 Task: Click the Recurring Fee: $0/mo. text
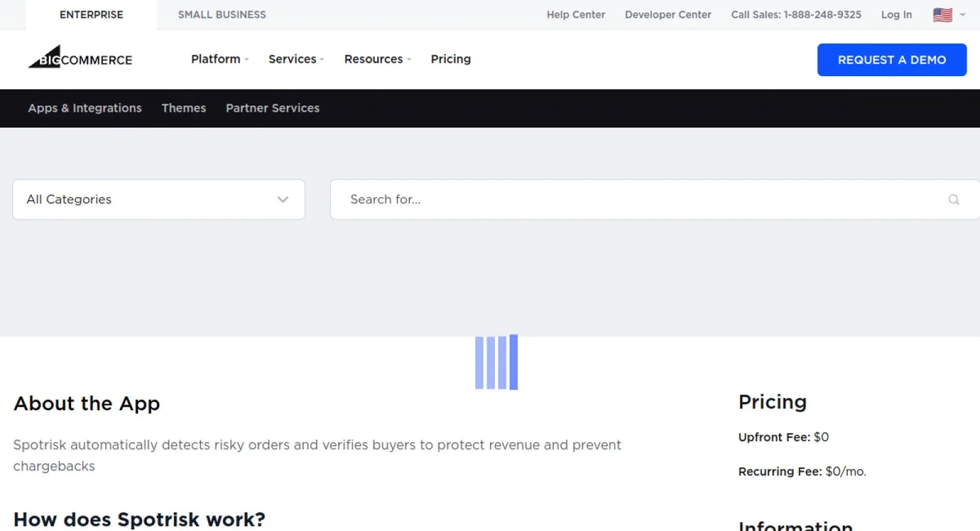click(802, 471)
